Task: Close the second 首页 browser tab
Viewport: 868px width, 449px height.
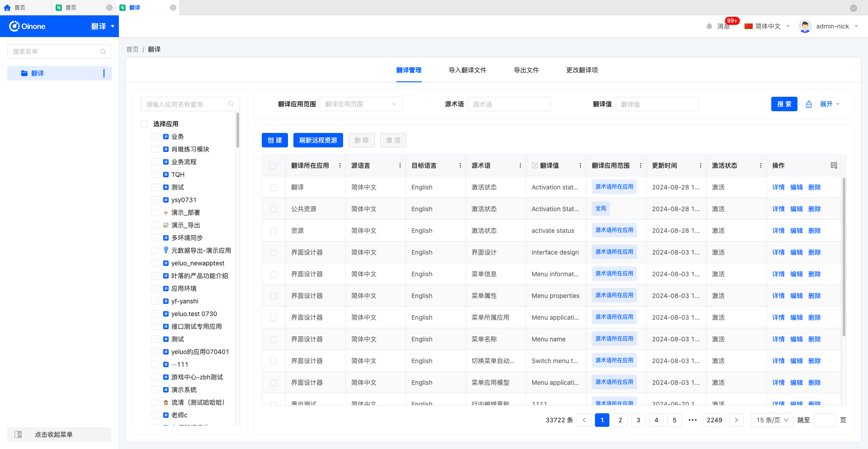Action: click(109, 8)
